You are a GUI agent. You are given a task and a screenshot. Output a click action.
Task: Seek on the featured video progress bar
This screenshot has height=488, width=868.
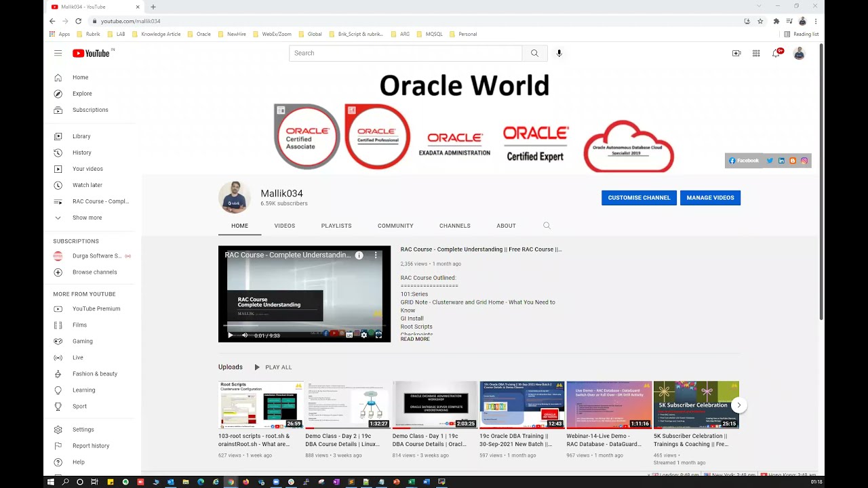[x=304, y=325]
